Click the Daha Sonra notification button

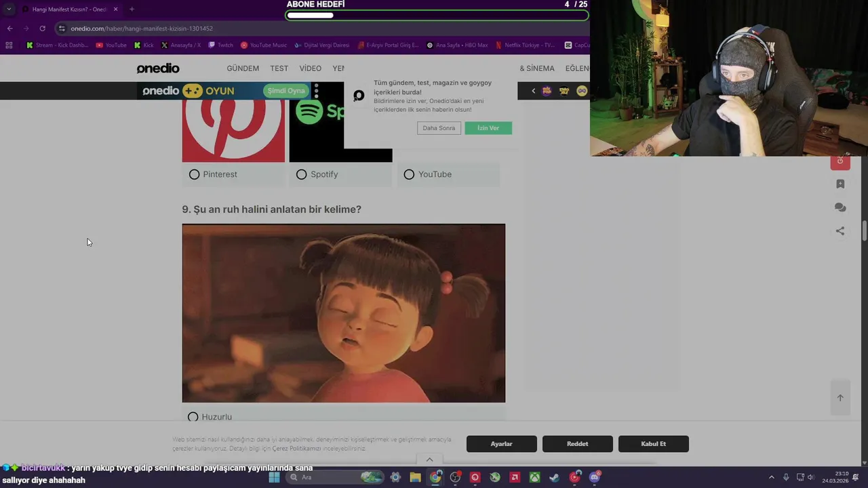coord(439,128)
